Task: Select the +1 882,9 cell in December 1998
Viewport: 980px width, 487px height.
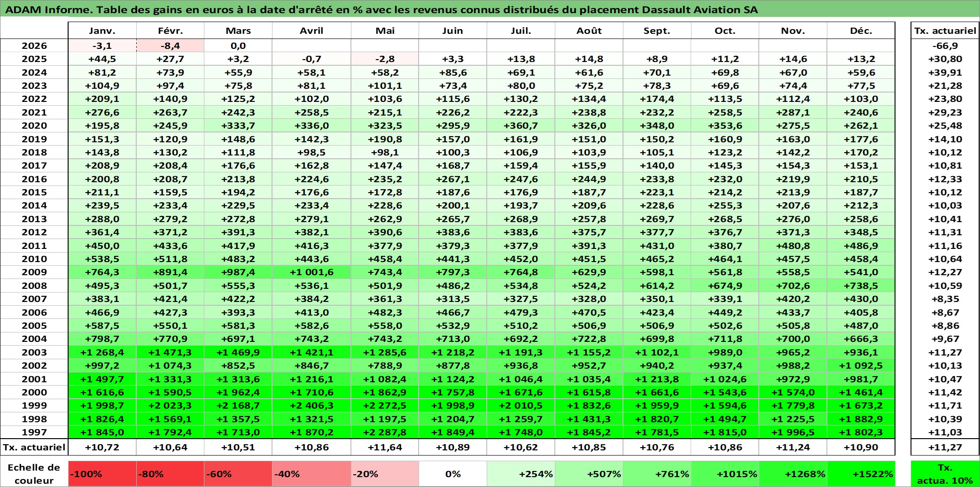Action: coord(861,419)
